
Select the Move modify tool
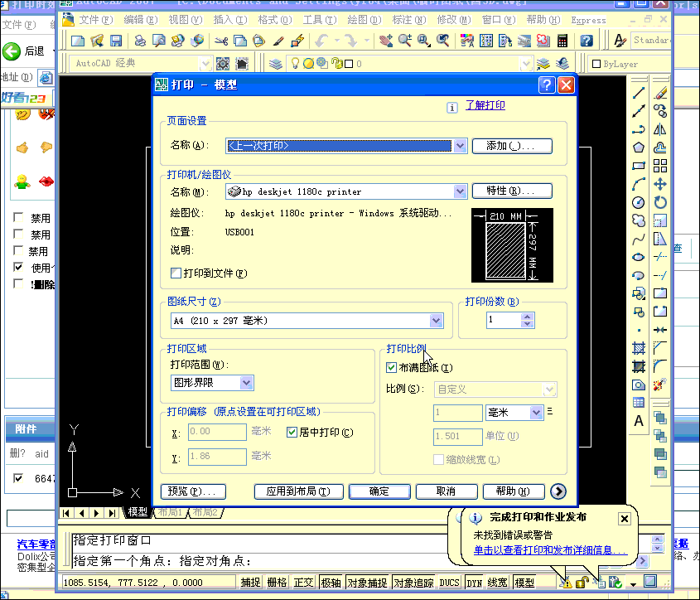[659, 185]
